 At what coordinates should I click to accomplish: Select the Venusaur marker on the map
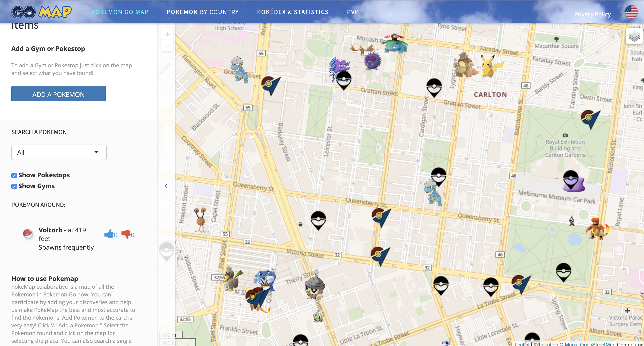click(x=394, y=44)
